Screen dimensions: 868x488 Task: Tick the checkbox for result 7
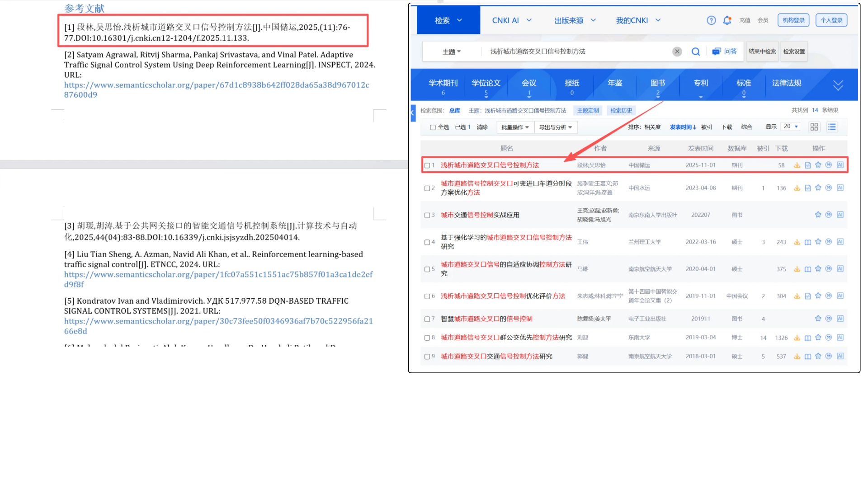click(x=427, y=319)
